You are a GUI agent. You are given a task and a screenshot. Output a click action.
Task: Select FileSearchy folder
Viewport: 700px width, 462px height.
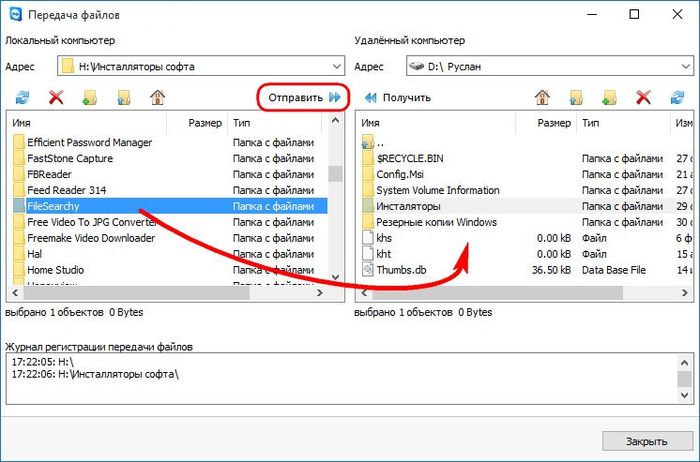click(x=170, y=206)
